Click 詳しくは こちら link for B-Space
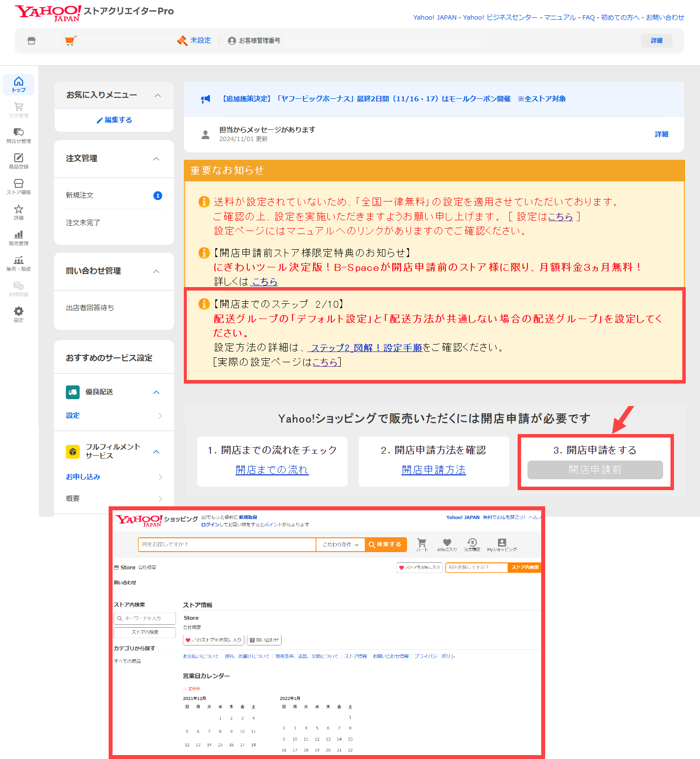 (x=264, y=282)
